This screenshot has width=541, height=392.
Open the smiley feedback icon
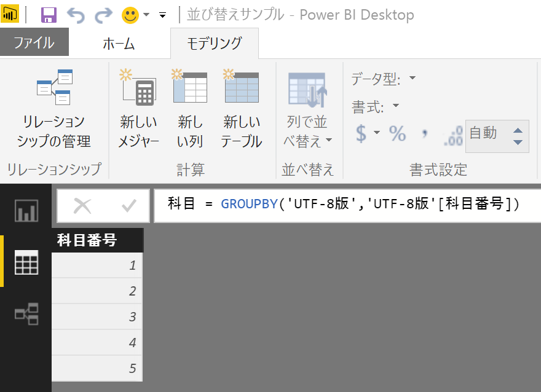click(x=130, y=15)
